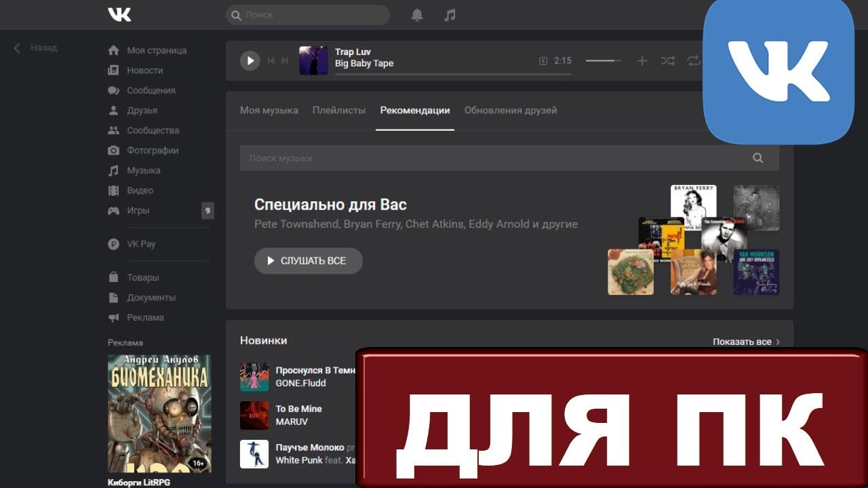Switch to 'Моя музыка' tab

click(x=269, y=110)
